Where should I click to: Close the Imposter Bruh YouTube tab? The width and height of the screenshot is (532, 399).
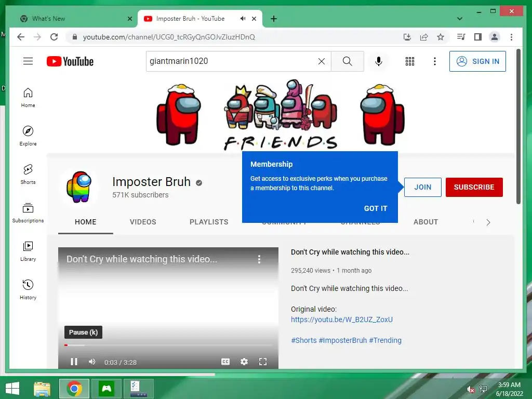[x=254, y=19]
